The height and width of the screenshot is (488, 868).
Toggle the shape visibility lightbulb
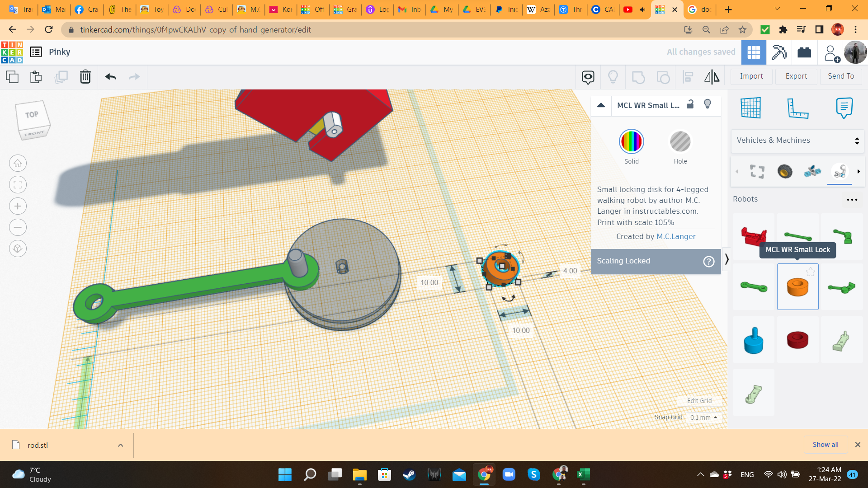(708, 104)
